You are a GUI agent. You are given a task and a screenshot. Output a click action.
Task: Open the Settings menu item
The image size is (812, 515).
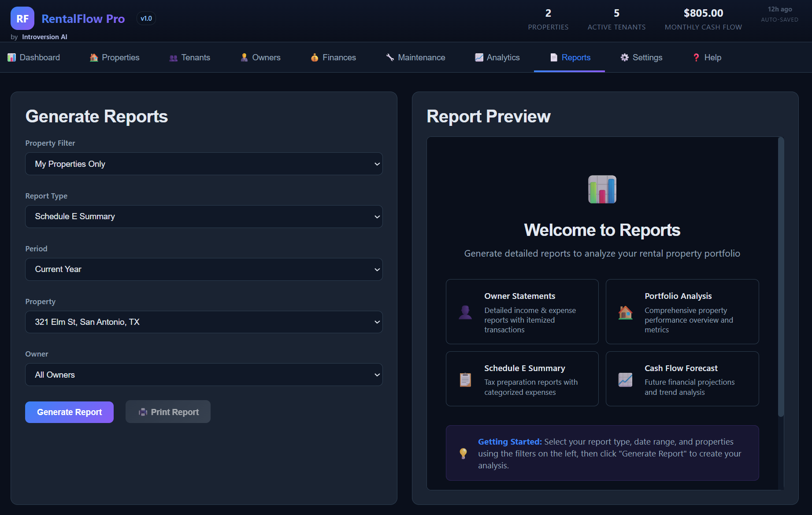pyautogui.click(x=641, y=57)
